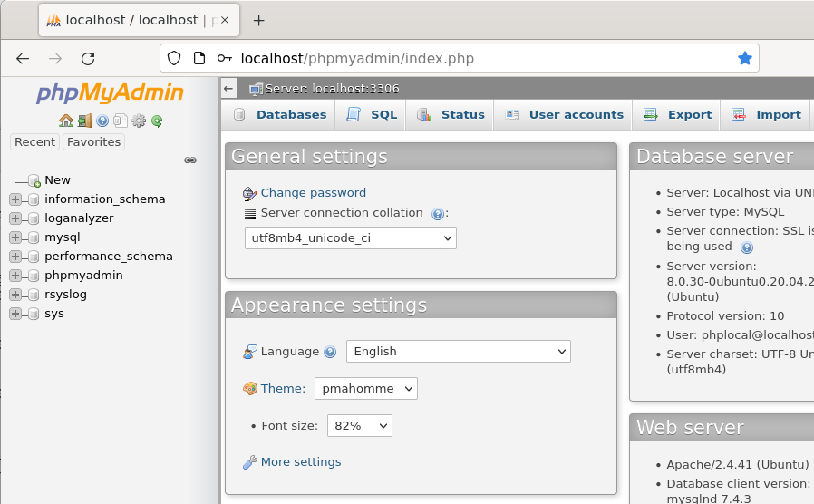The width and height of the screenshot is (814, 504).
Task: Open the Export tab
Action: click(x=676, y=115)
